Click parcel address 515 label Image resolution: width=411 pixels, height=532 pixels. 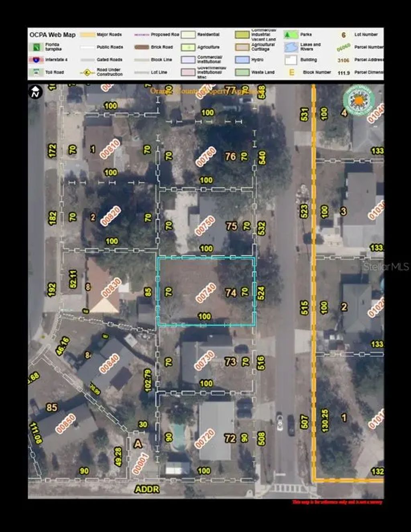pos(304,307)
